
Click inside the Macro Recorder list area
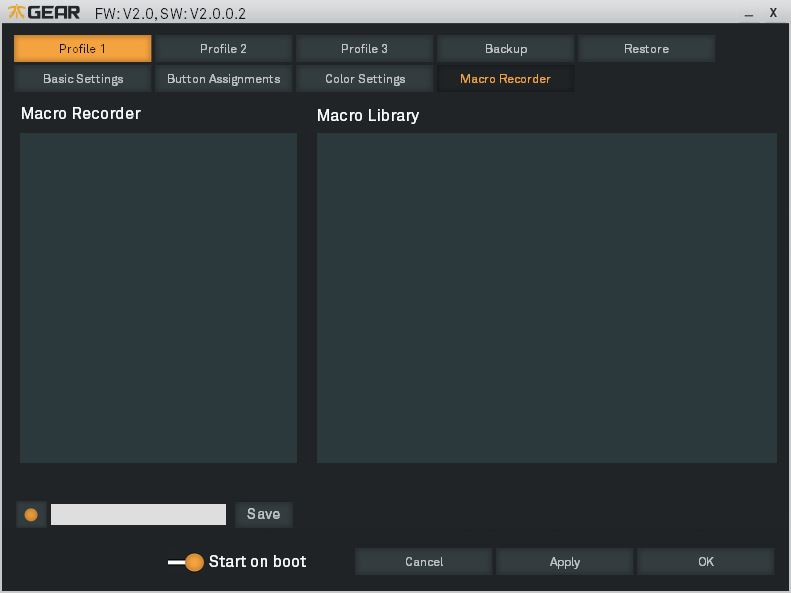coord(158,298)
